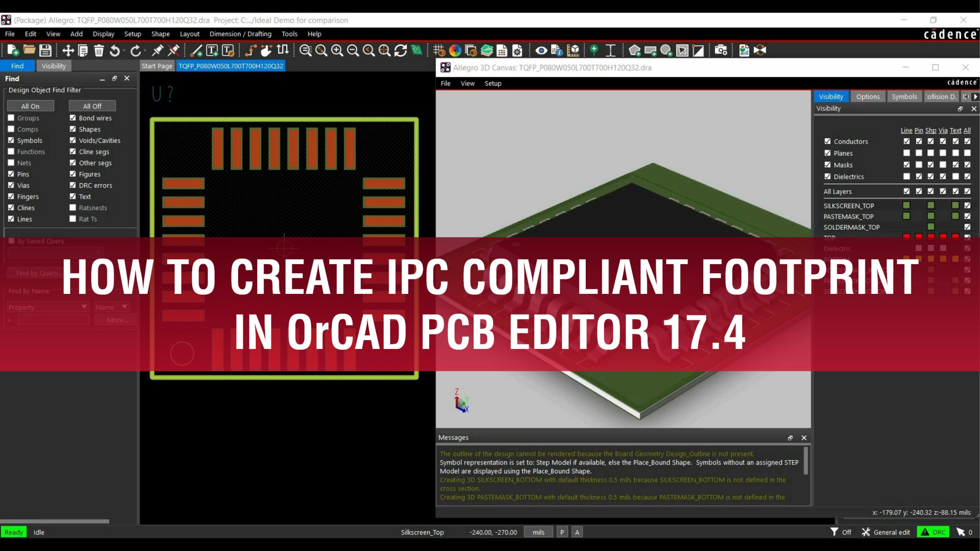Image resolution: width=980 pixels, height=551 pixels.
Task: Select the Add Text tool
Action: (212, 50)
